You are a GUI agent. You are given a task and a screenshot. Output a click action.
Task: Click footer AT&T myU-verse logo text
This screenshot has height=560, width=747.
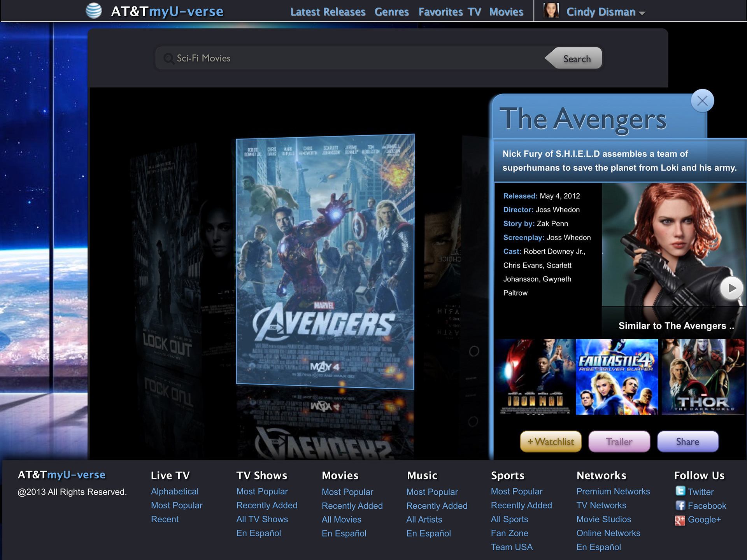pyautogui.click(x=61, y=475)
